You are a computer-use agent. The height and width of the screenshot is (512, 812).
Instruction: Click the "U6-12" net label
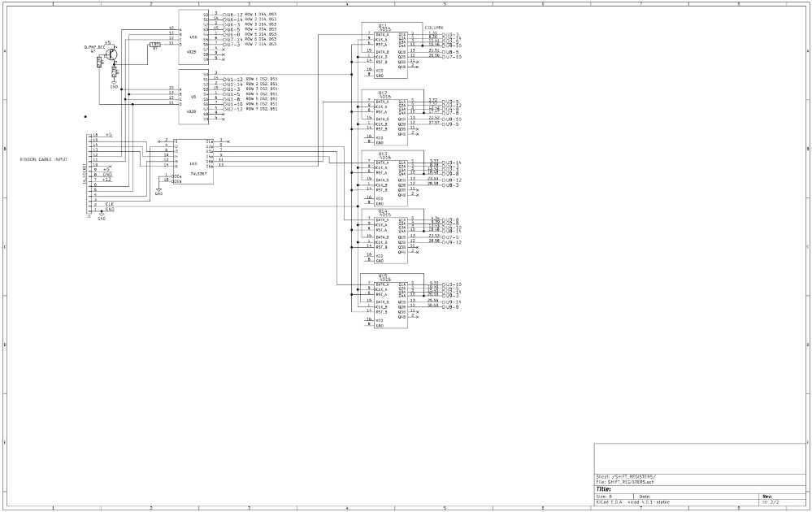point(234,15)
